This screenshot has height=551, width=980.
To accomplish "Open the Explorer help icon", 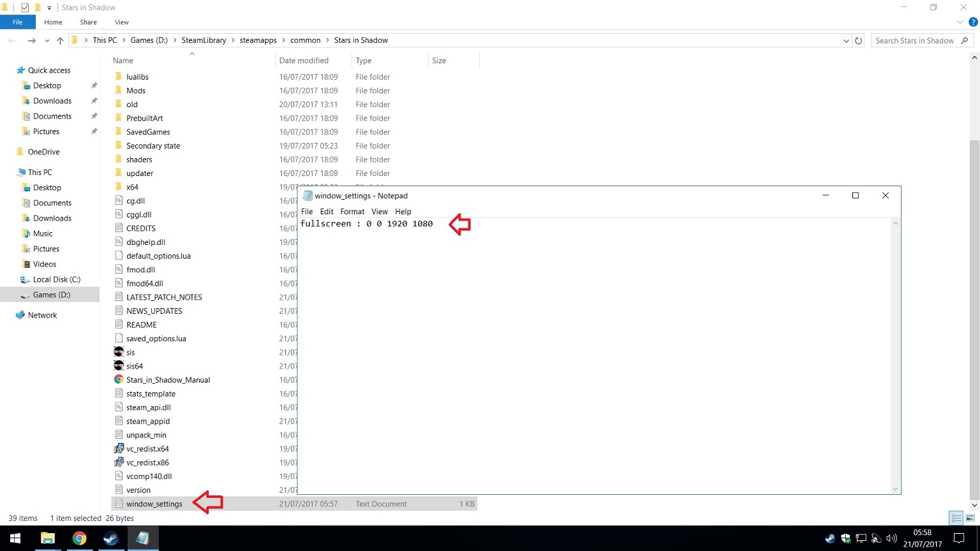I will coord(973,22).
